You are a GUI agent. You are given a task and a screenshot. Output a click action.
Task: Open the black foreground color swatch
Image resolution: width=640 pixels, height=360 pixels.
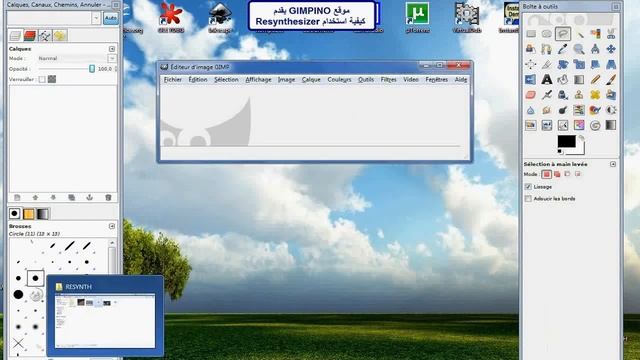click(567, 141)
